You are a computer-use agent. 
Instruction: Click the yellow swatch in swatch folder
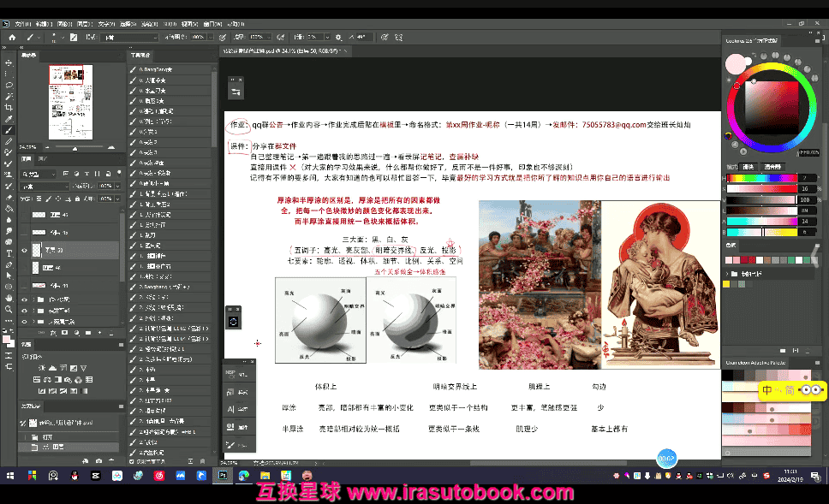tap(726, 284)
